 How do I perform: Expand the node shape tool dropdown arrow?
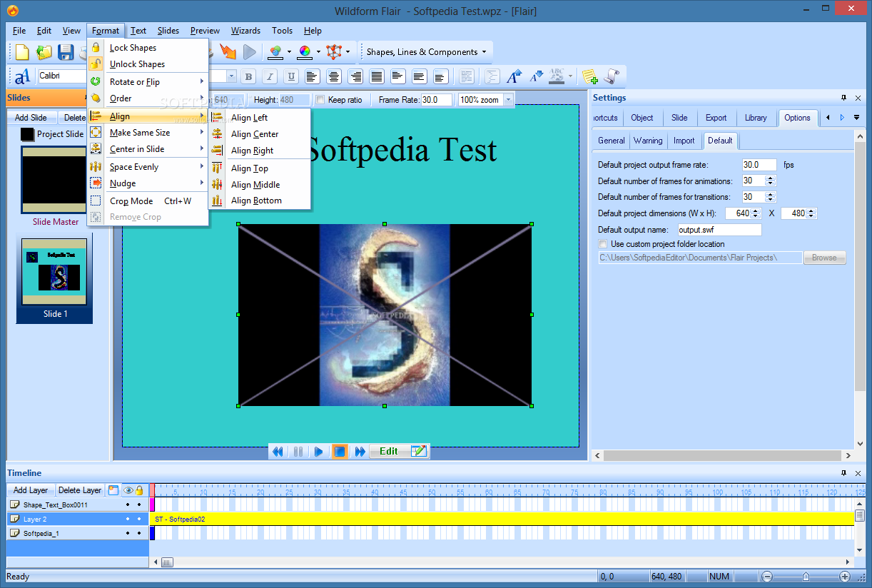(x=348, y=52)
